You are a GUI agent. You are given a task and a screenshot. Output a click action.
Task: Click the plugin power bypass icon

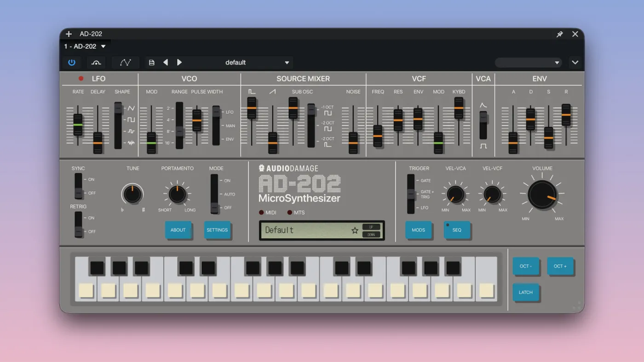click(72, 63)
